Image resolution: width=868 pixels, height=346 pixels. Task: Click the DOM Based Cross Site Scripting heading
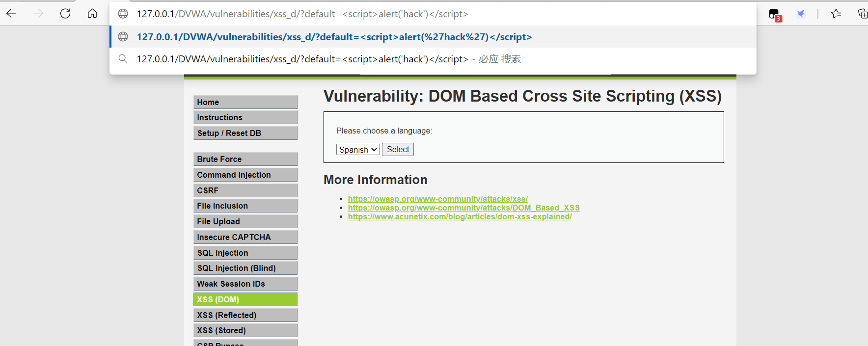point(523,96)
